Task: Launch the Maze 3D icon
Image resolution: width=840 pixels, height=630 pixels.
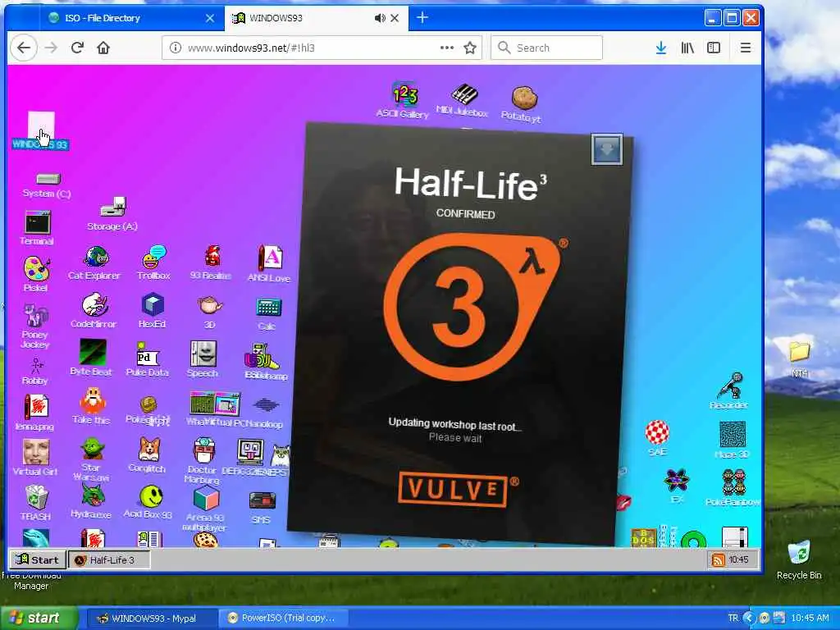Action: point(733,440)
